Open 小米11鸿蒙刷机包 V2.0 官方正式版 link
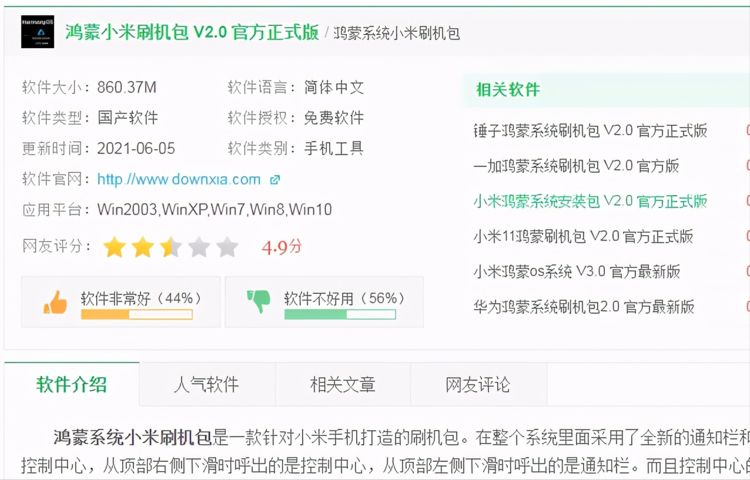This screenshot has height=480, width=750. 583,236
